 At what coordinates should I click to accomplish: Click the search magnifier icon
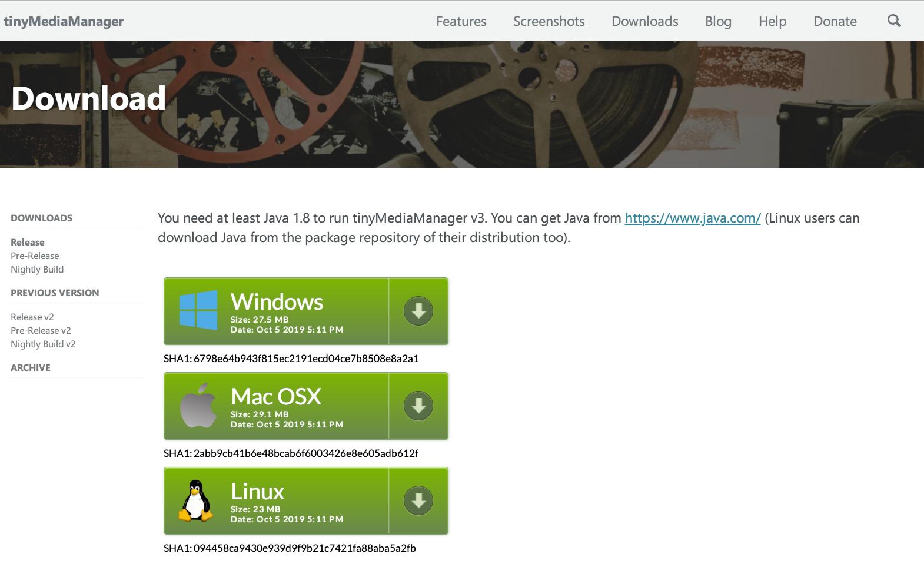[894, 21]
